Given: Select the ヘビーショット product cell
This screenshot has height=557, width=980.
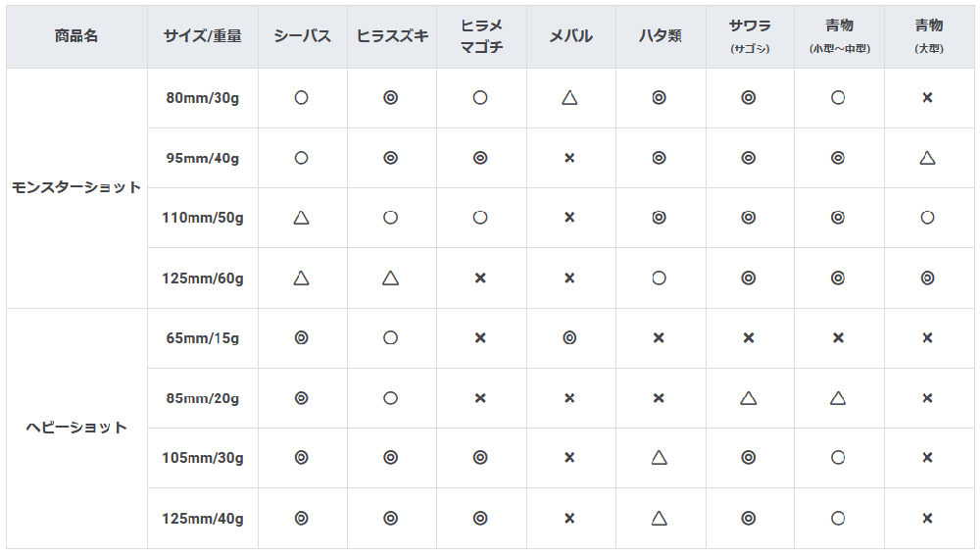Looking at the screenshot, I should pos(76,428).
